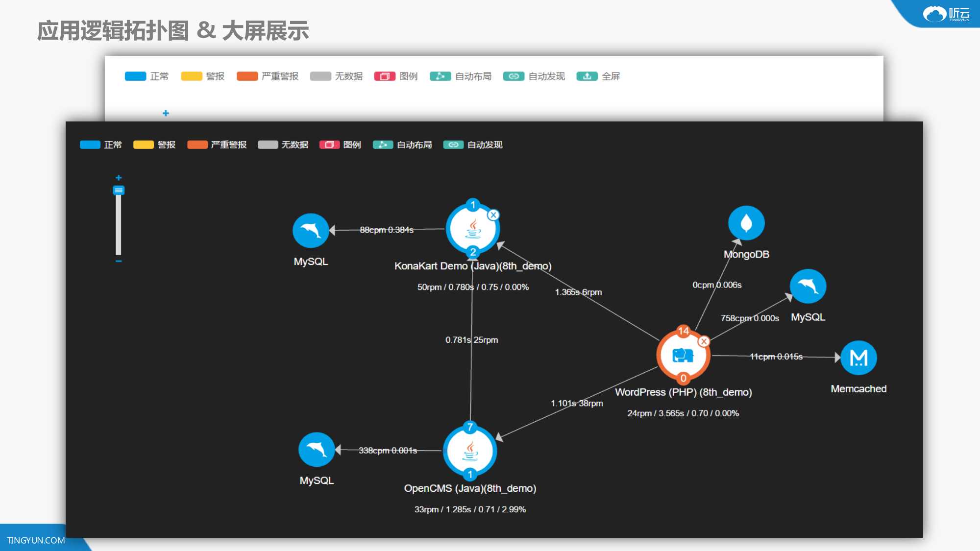980x551 pixels.
Task: Click yellow 警报 swatch in dark panel
Action: point(144,145)
